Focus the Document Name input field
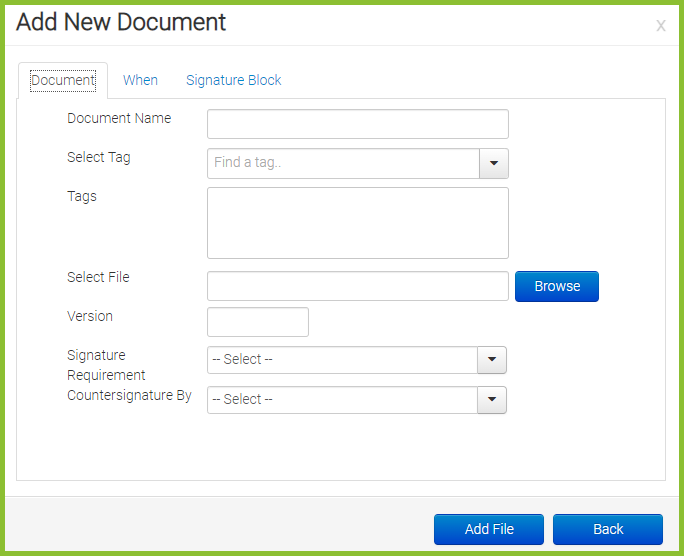Screen dimensions: 684x556 [x=358, y=124]
